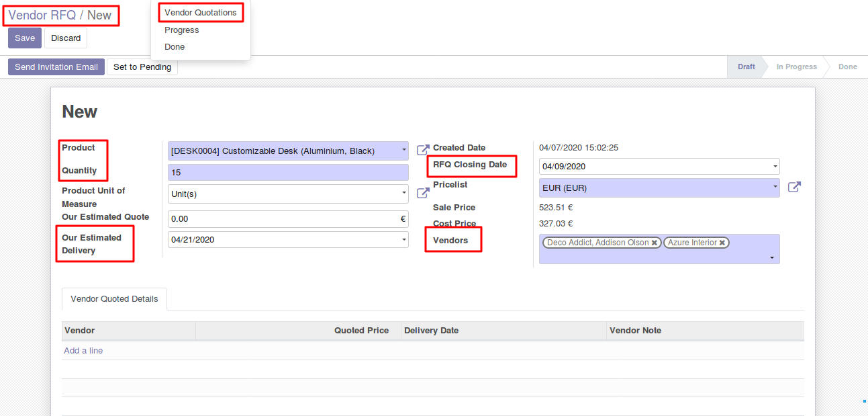Viewport: 868px width, 416px height.
Task: Expand Product Unit of Measure dropdown
Action: point(403,194)
